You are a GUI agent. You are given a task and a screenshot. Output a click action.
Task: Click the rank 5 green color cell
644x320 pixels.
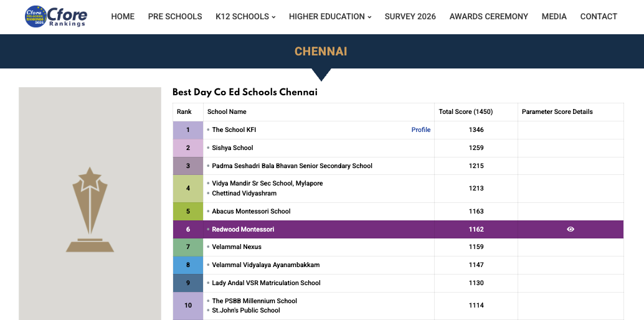pyautogui.click(x=188, y=211)
